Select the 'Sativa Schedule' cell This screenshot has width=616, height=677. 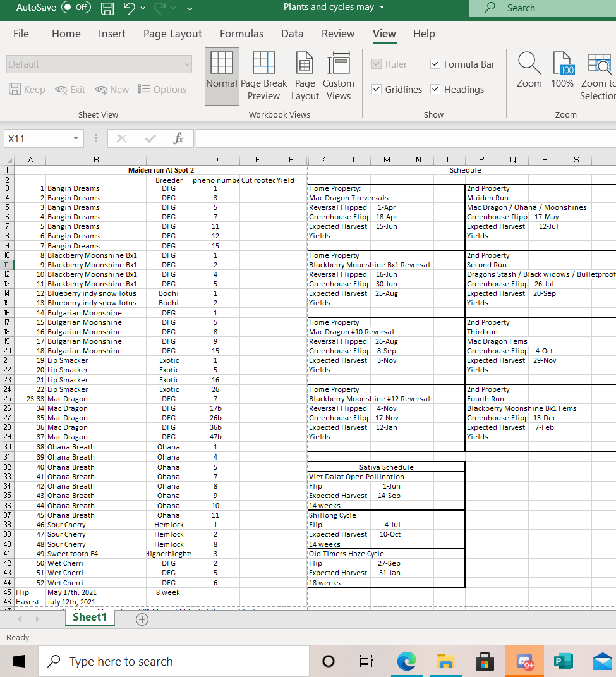(386, 467)
